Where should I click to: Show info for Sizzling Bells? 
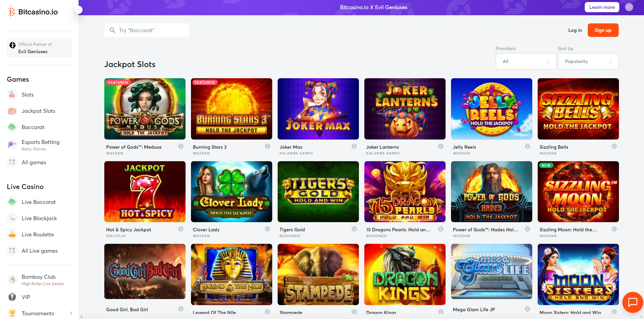614,146
